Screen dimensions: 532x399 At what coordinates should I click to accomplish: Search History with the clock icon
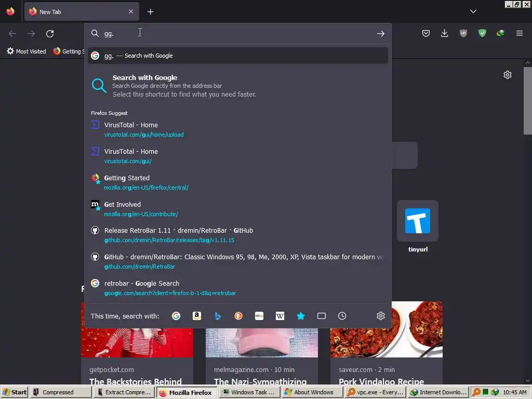tap(342, 316)
